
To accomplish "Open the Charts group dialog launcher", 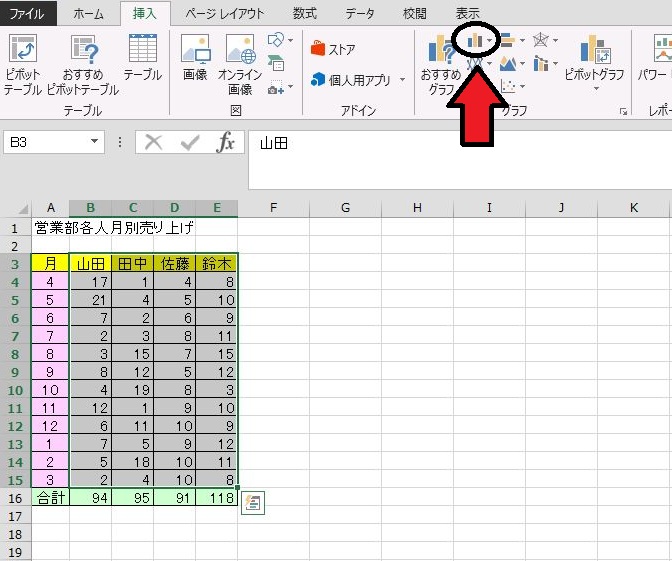I will click(623, 111).
